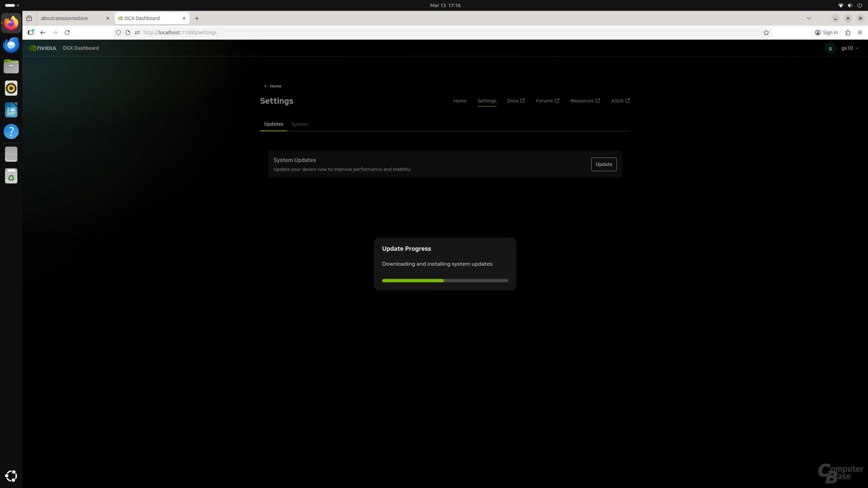Open the Docs external link
Image resolution: width=868 pixels, height=488 pixels.
tap(515, 101)
